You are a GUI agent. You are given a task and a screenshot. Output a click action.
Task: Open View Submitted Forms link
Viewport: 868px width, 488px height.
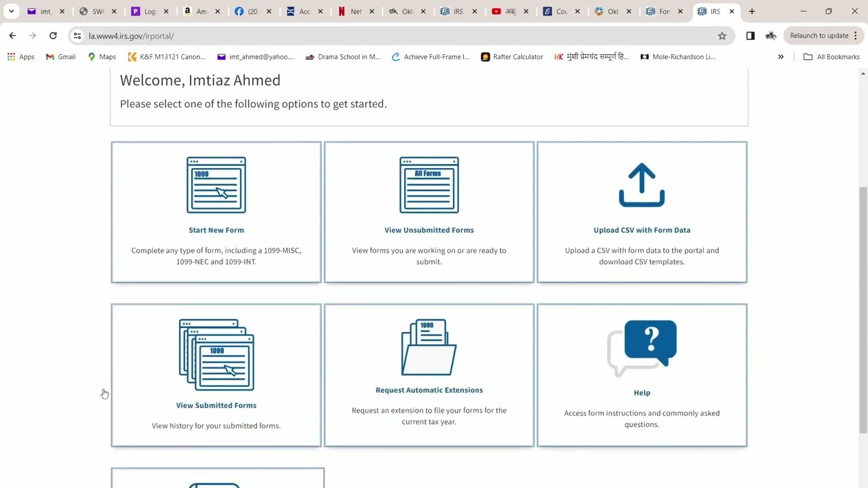[216, 405]
